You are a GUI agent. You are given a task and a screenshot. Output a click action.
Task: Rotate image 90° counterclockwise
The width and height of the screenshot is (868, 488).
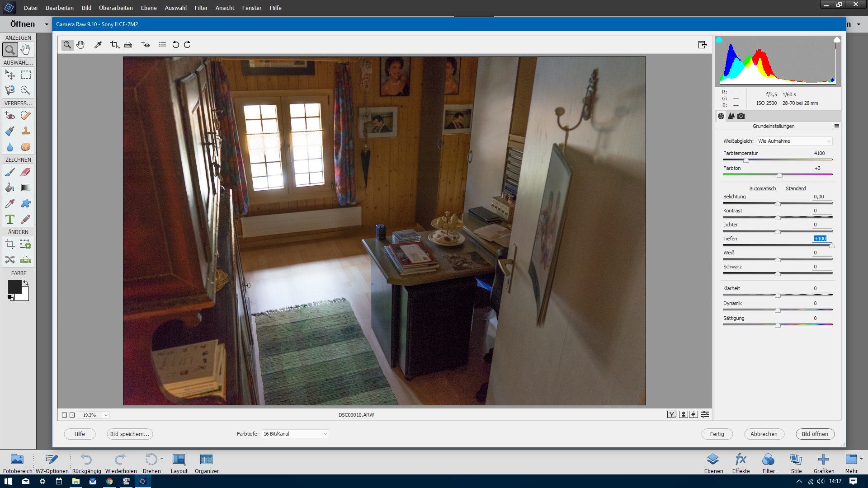click(x=176, y=44)
